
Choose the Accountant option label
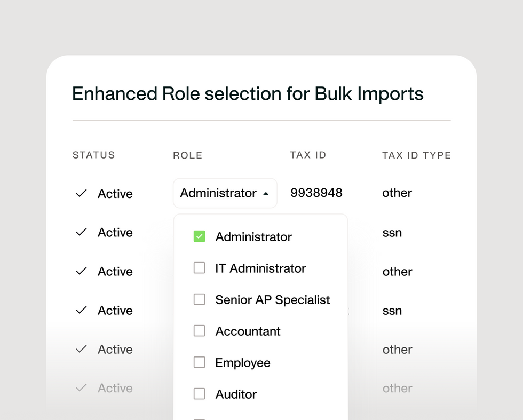click(x=248, y=331)
